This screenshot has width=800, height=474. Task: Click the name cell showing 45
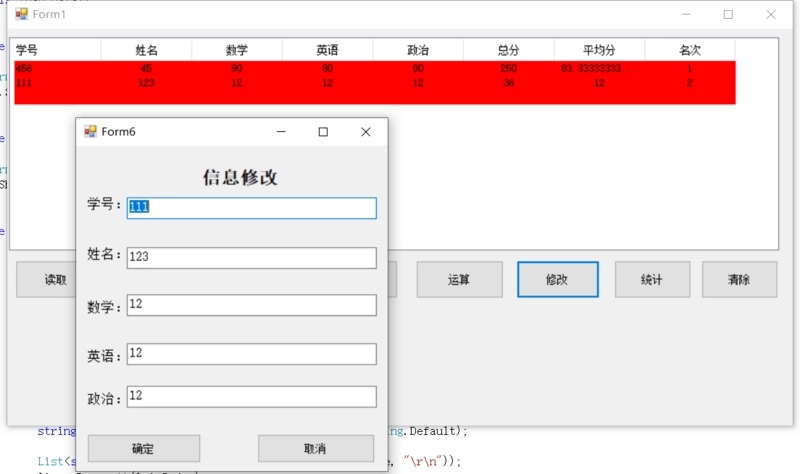coord(146,68)
